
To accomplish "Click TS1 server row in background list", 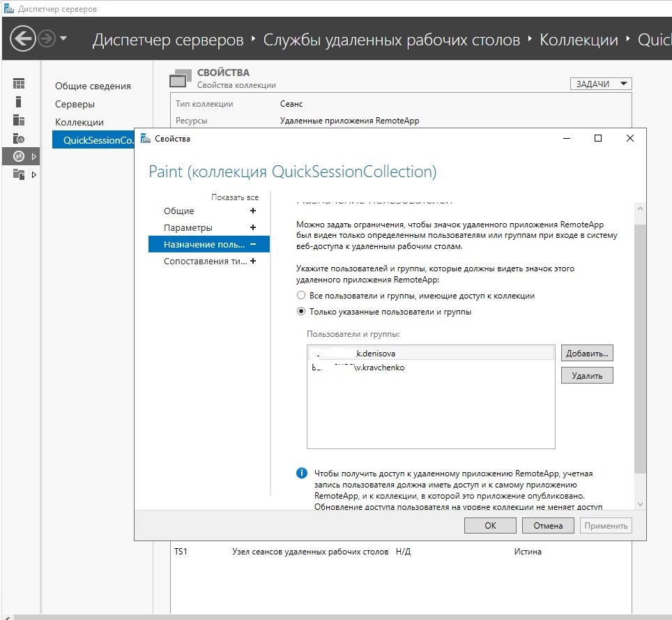I will point(401,552).
